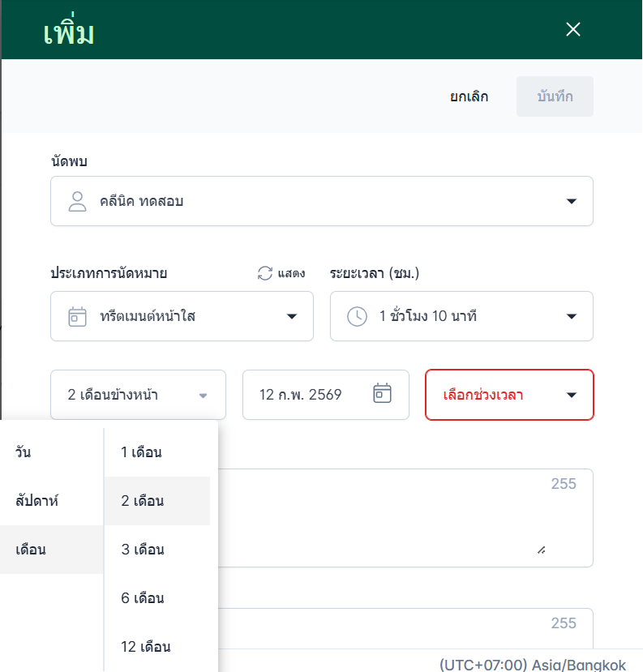Collapse the 2 เดือนข้างหน้า dropdown

(x=203, y=396)
